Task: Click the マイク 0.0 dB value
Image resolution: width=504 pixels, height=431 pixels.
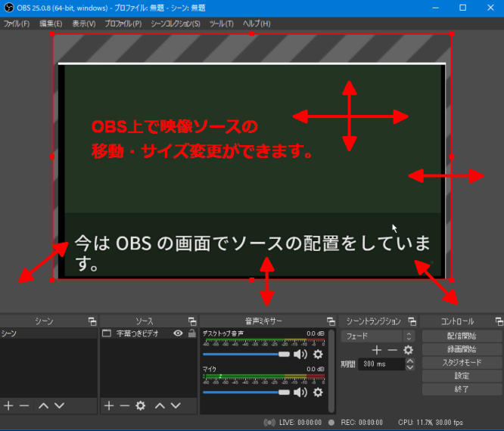Action: 316,369
